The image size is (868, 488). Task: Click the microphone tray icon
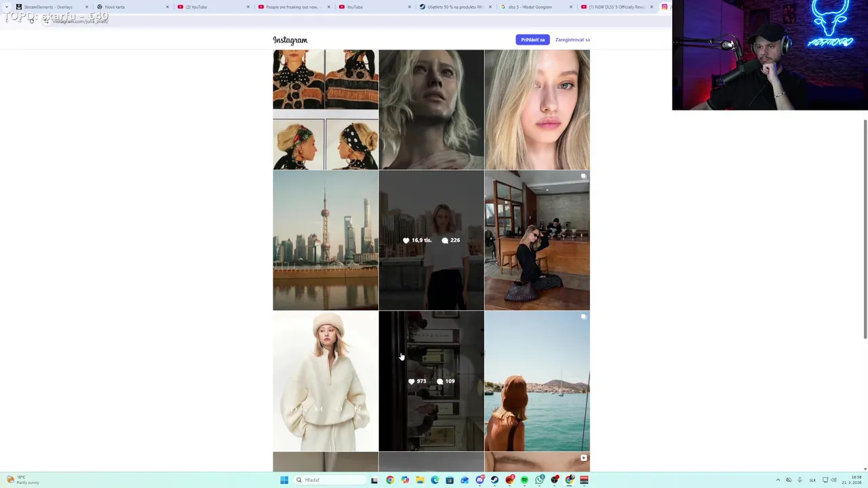click(800, 480)
